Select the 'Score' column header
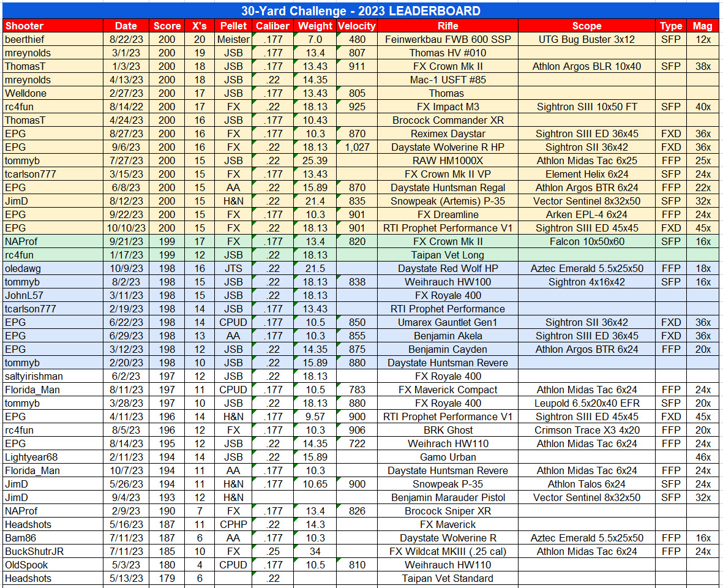This screenshot has height=588, width=723. tap(167, 26)
